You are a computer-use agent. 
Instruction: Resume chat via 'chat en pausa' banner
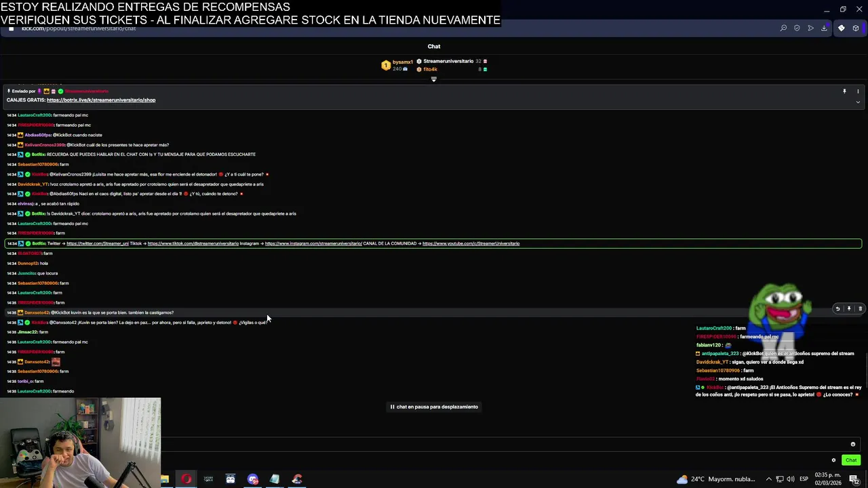(x=434, y=407)
